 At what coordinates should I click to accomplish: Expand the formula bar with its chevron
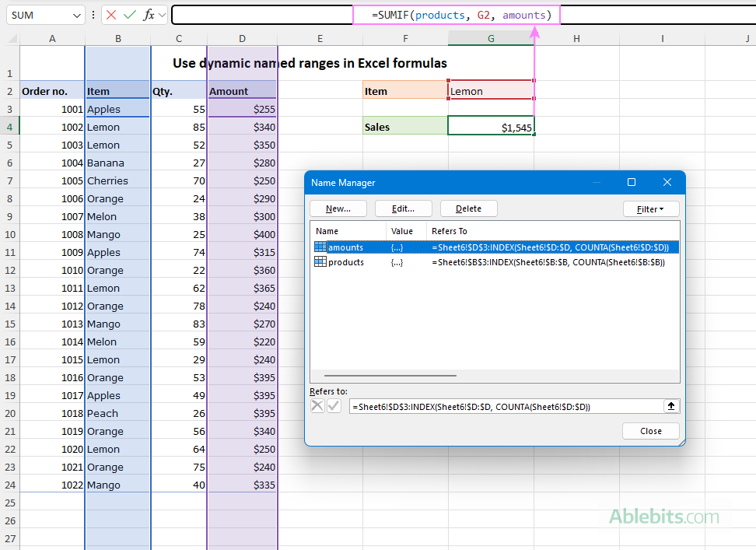point(160,15)
